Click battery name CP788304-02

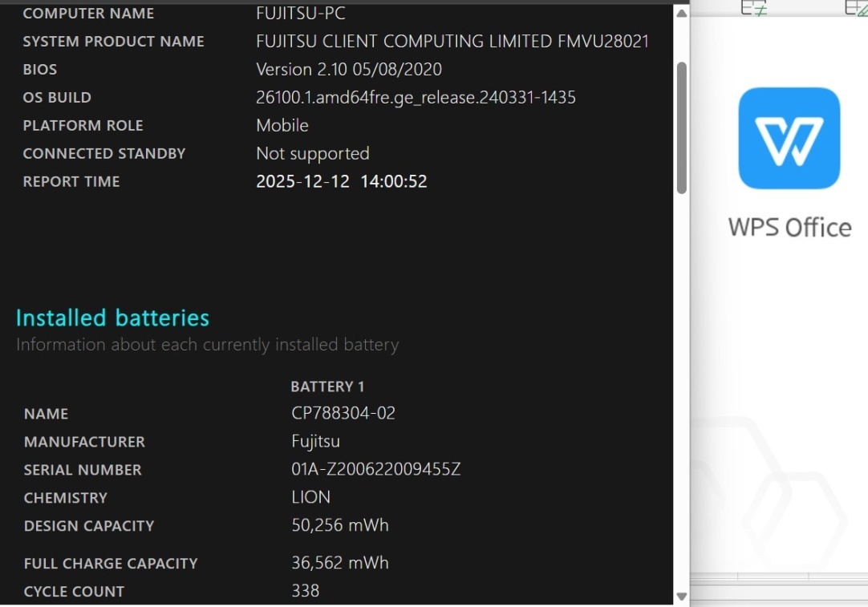tap(343, 413)
